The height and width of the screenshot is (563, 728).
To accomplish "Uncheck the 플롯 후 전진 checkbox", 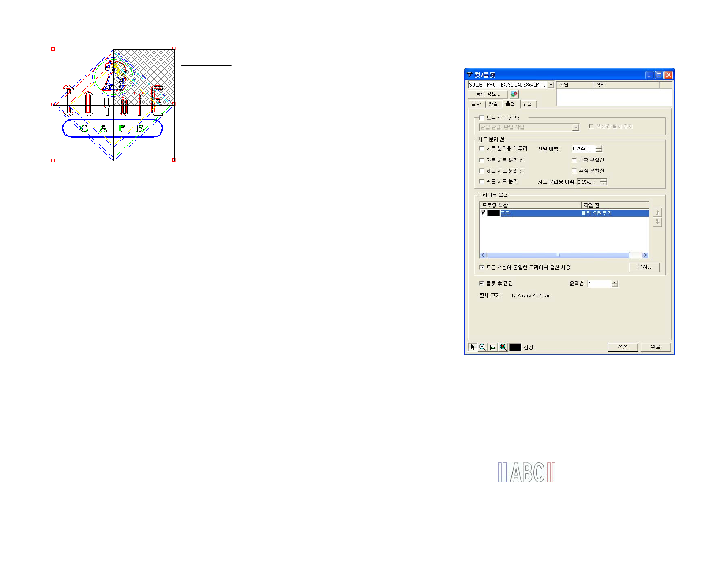I will (481, 283).
